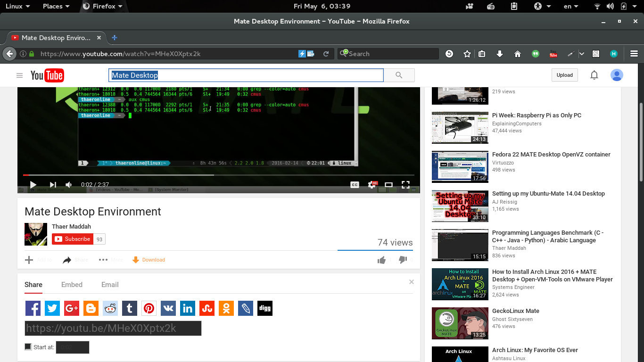This screenshot has height=362, width=644.
Task: Reload the page in Firefox
Action: pyautogui.click(x=326, y=54)
